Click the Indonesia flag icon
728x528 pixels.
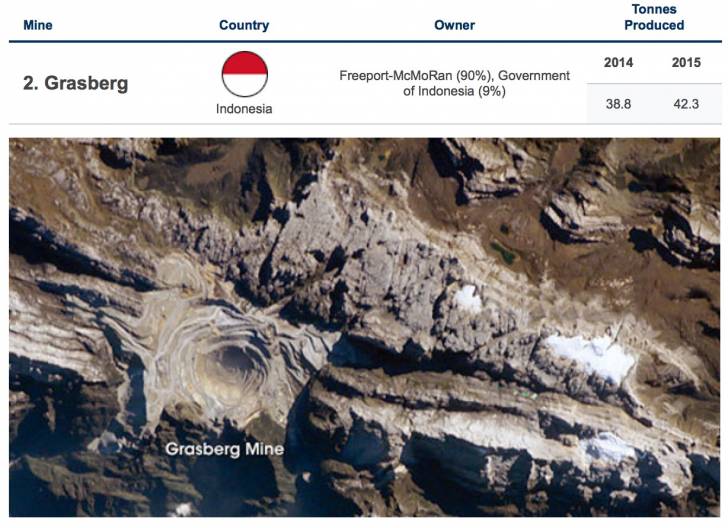point(245,74)
